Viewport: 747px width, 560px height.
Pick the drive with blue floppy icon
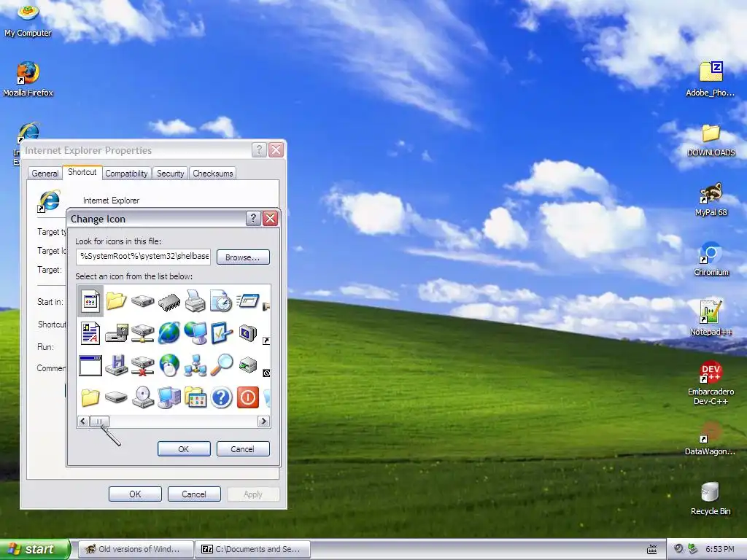[x=116, y=365]
